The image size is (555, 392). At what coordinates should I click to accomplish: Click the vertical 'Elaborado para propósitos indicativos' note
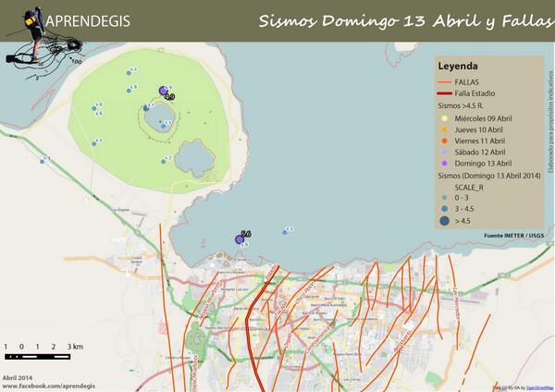(x=550, y=121)
